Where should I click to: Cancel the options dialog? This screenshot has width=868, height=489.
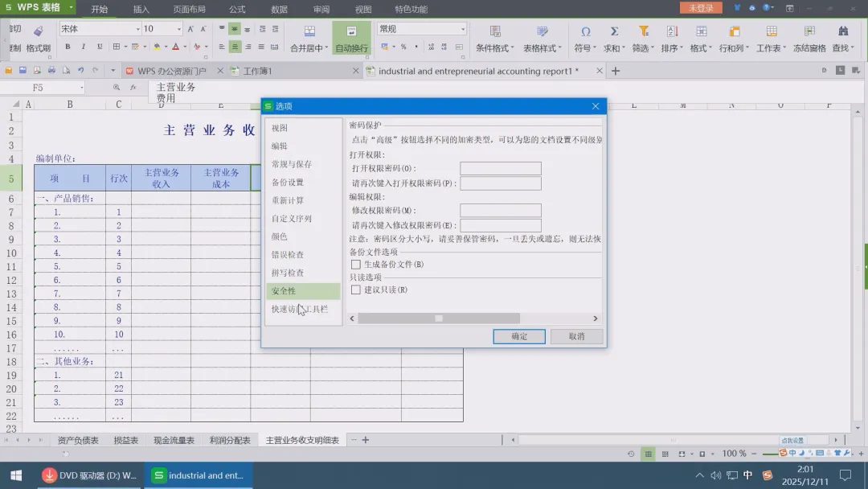(577, 336)
